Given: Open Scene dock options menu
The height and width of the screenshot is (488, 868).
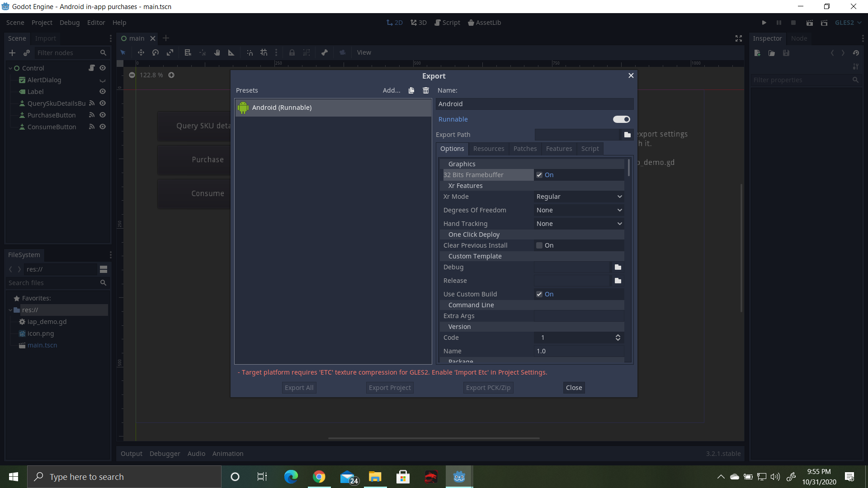Looking at the screenshot, I should pos(110,38).
